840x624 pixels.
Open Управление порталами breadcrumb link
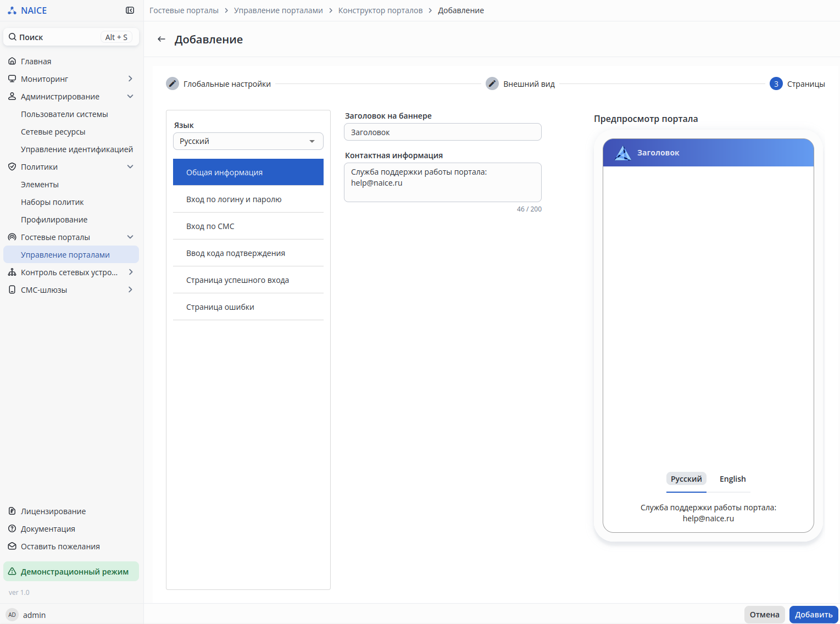pos(278,10)
